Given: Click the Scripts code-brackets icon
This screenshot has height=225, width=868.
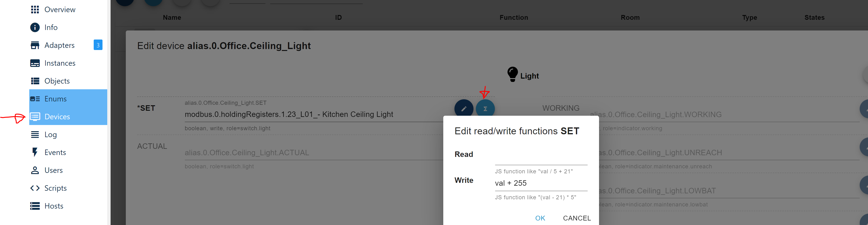Looking at the screenshot, I should 35,188.
